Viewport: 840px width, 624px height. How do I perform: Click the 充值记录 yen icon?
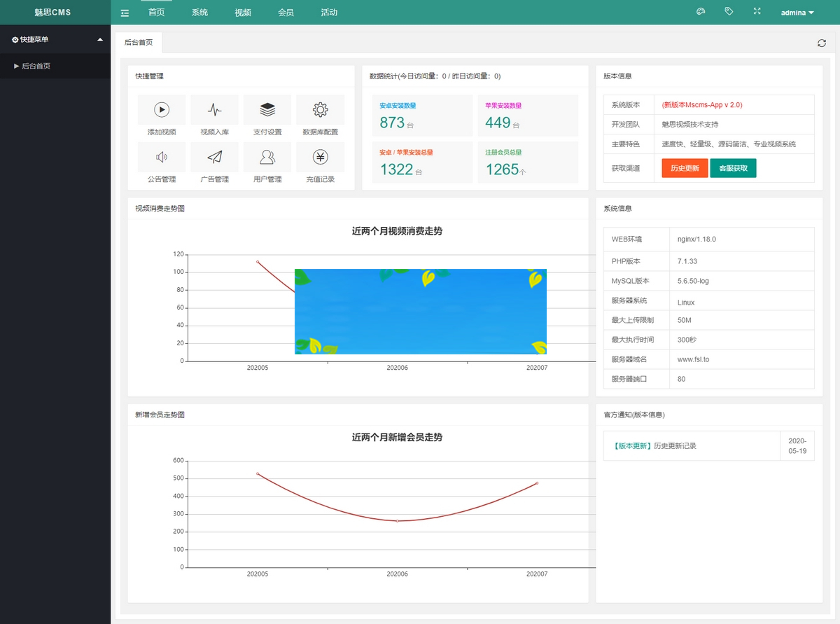[320, 156]
